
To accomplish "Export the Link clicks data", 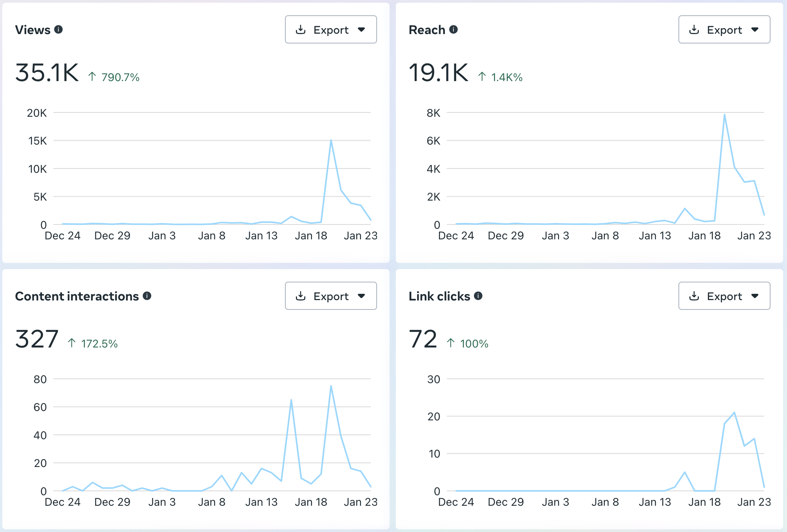I will click(724, 296).
